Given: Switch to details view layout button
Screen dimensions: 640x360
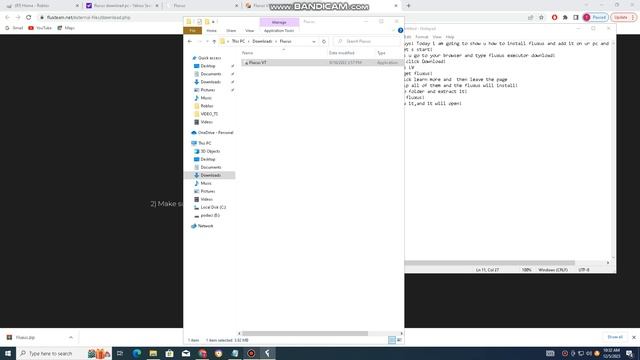Looking at the screenshot, I should click(x=392, y=340).
